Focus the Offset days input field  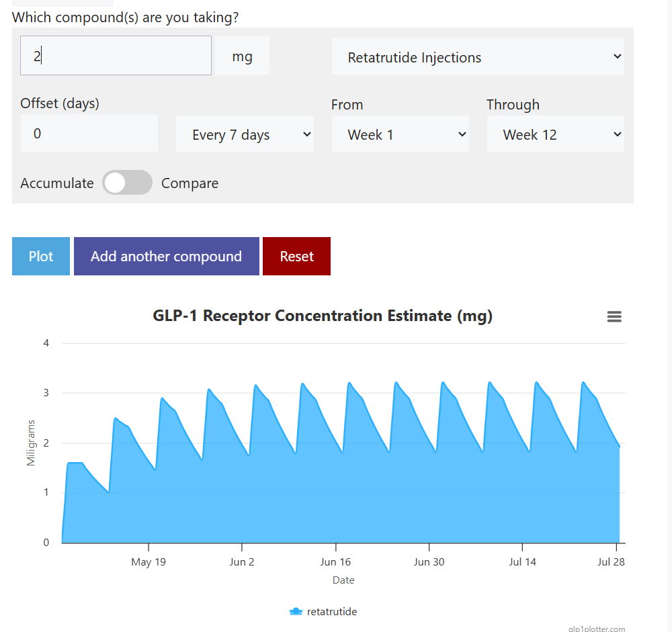click(x=89, y=133)
